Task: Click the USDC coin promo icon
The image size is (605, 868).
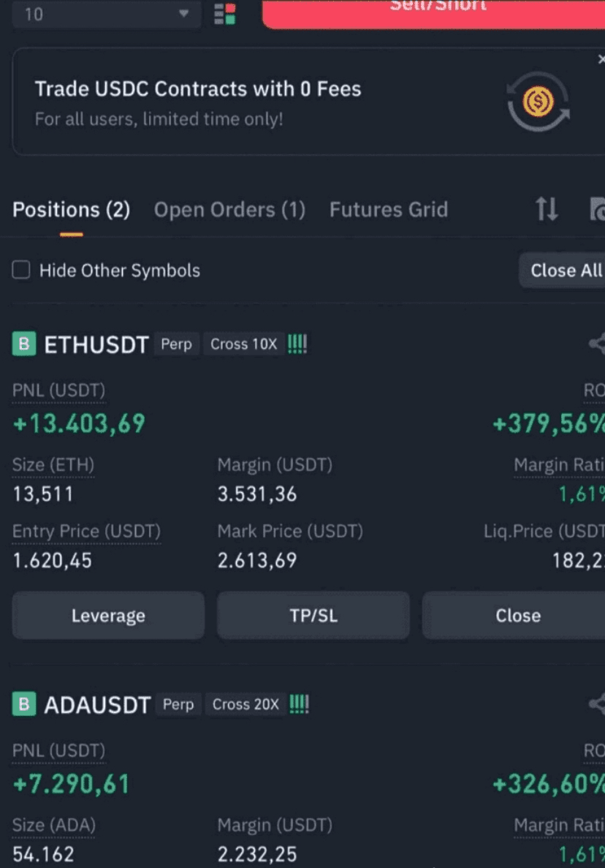Action: point(538,102)
